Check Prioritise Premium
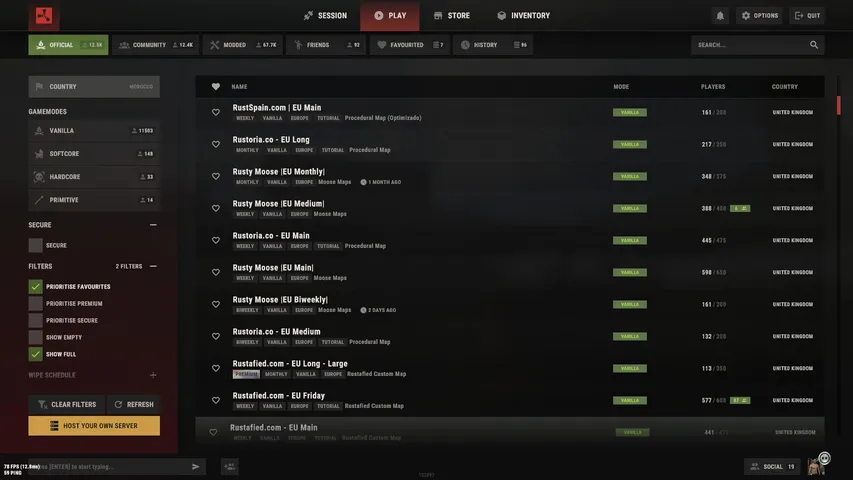The width and height of the screenshot is (853, 480). pyautogui.click(x=35, y=303)
